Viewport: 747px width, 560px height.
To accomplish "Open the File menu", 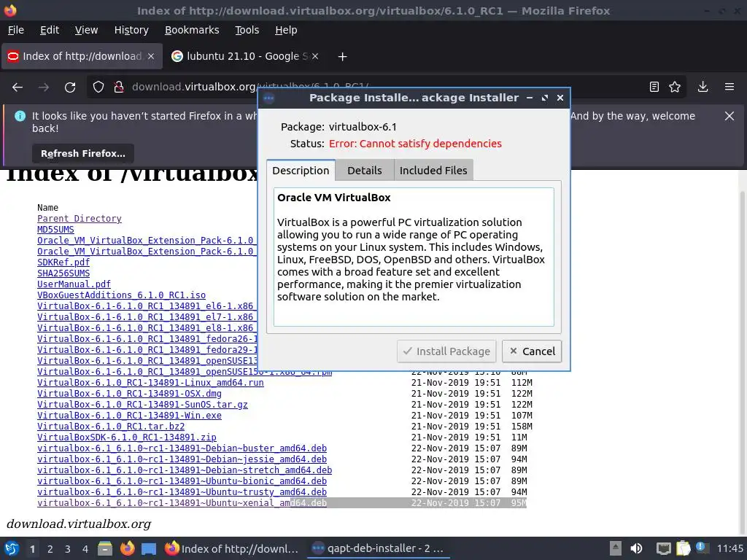I will (16, 30).
